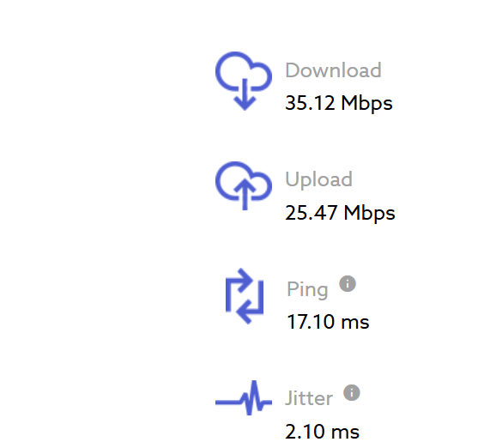Click the ms unit beside 2.10

coord(345,433)
